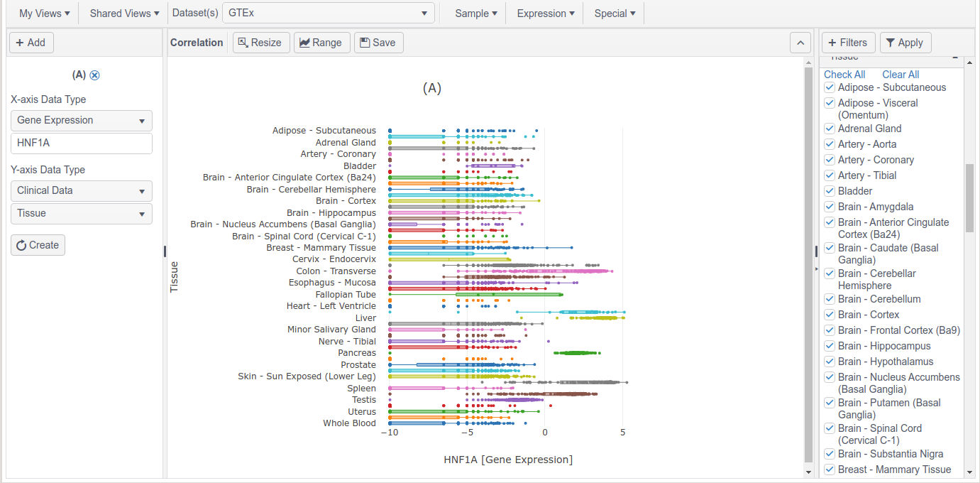Apply the selected filters

(x=905, y=43)
